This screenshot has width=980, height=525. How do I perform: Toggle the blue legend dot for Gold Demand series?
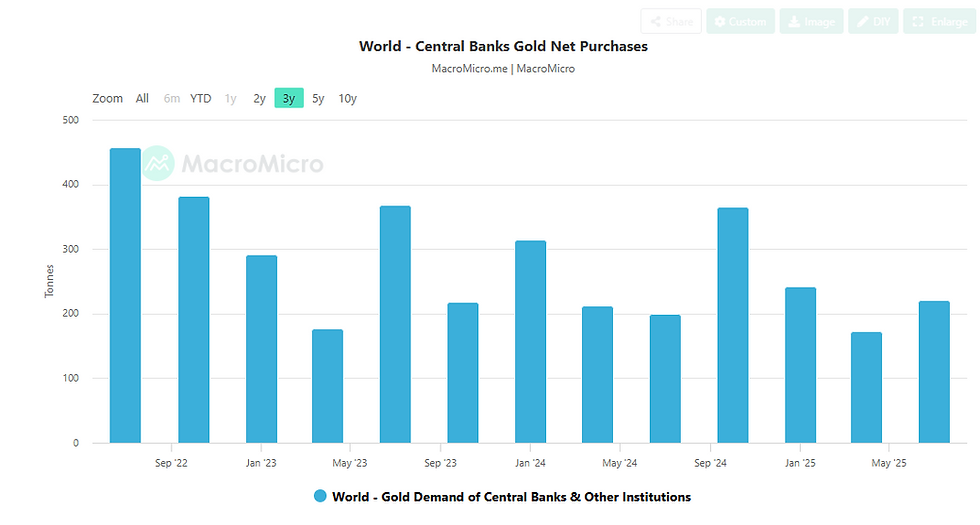coord(320,496)
